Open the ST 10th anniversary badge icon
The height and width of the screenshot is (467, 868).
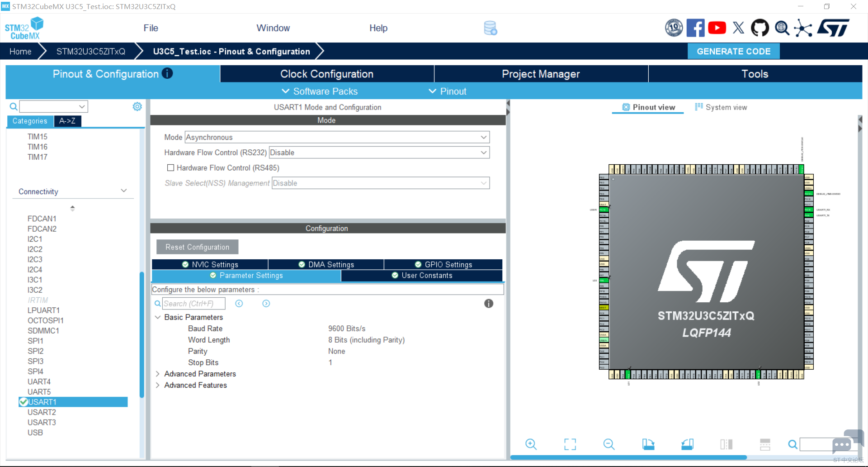[674, 28]
